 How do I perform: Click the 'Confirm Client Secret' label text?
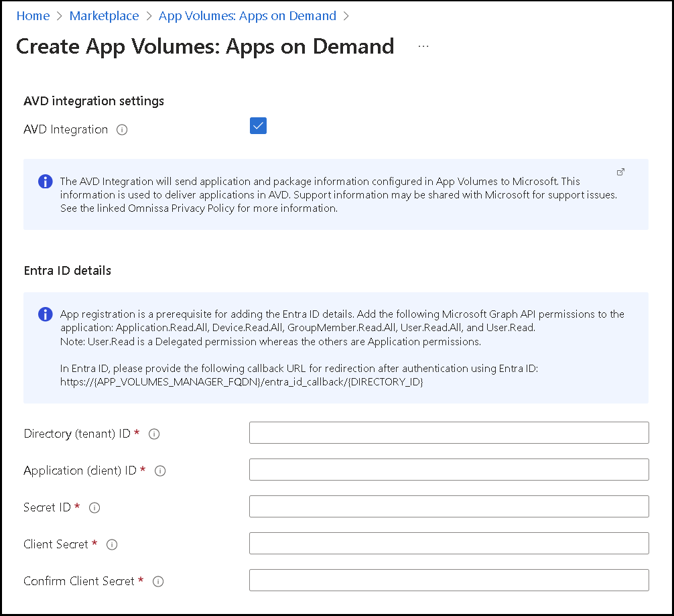click(79, 581)
